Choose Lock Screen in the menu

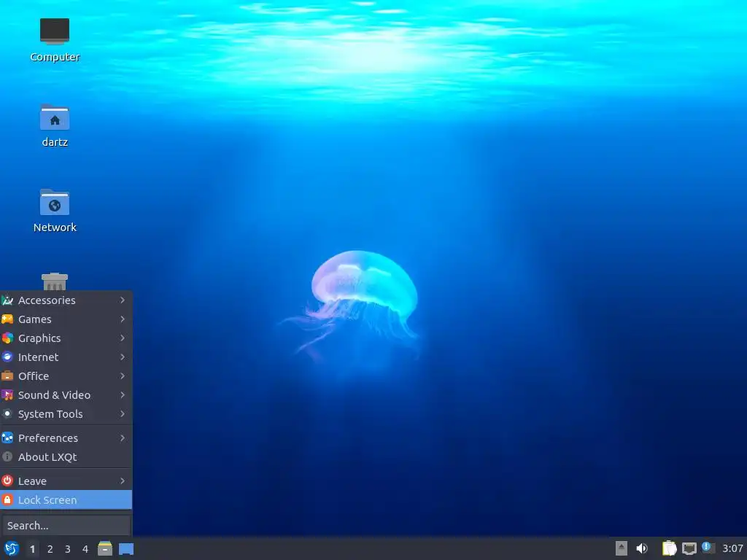66,500
